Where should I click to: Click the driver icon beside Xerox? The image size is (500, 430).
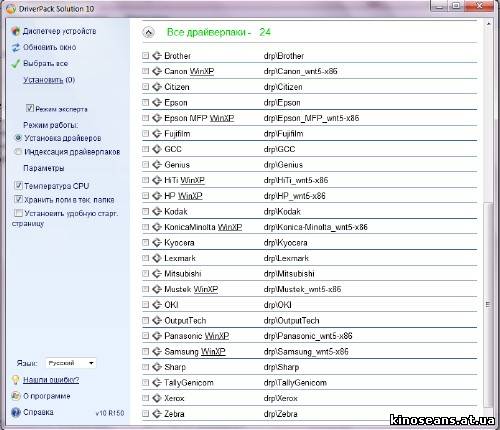point(157,398)
